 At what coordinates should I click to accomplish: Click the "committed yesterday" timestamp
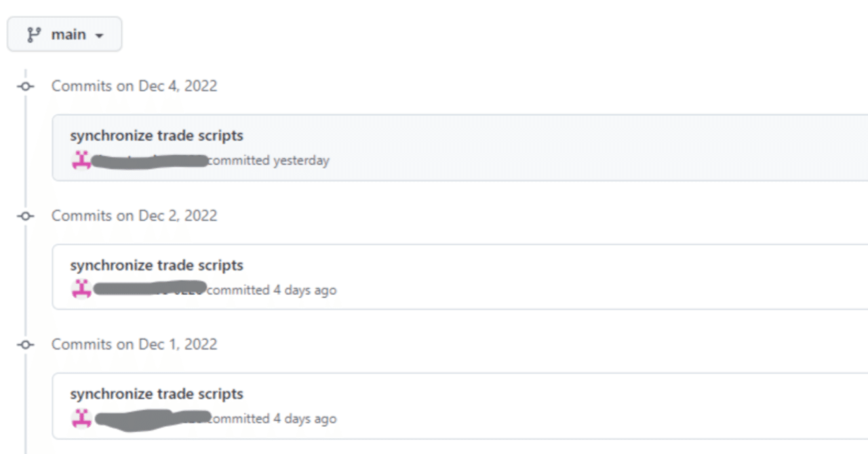point(269,161)
